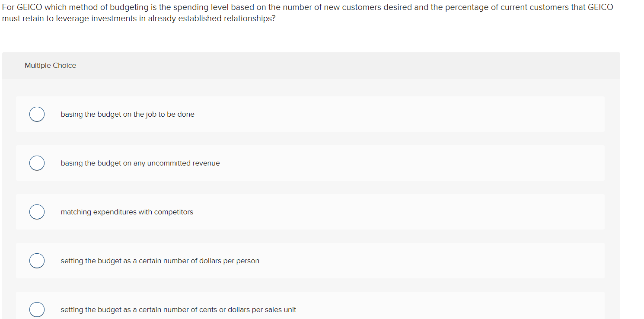Click the question's first line starting 'For GEICO'

click(x=308, y=7)
